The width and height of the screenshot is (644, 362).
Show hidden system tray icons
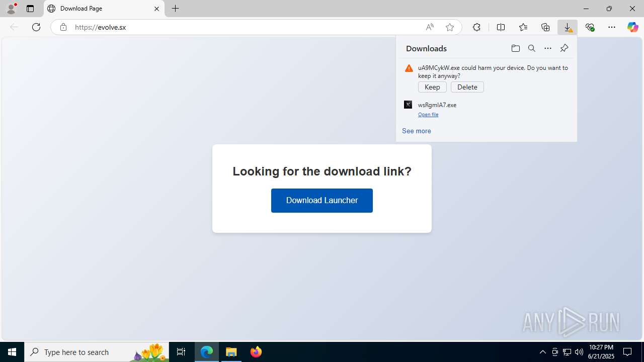point(542,352)
